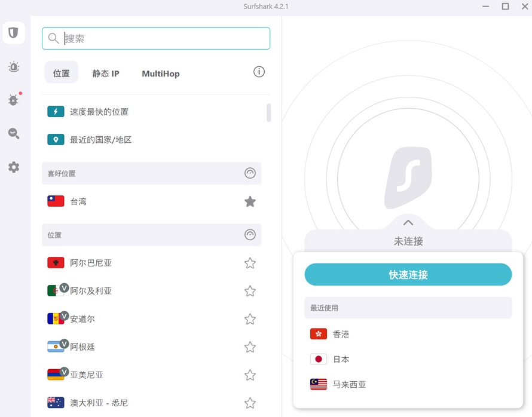This screenshot has height=417, width=532.
Task: Collapse the recent connections popup chevron
Action: [x=408, y=222]
